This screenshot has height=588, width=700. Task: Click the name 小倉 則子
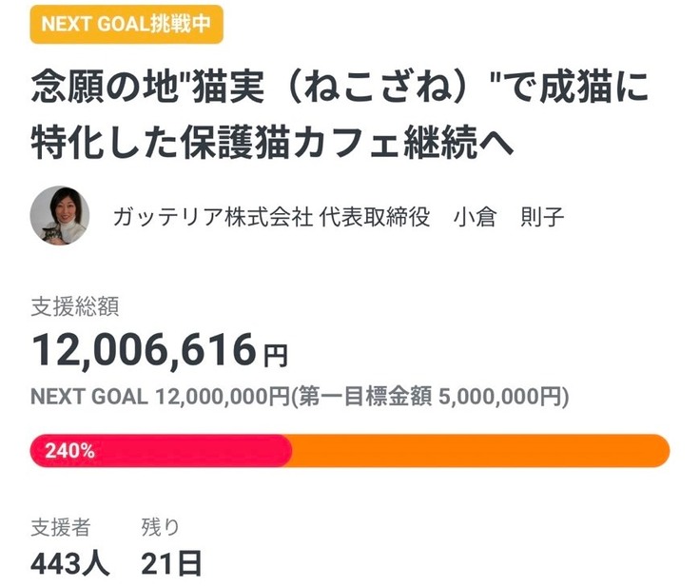pyautogui.click(x=510, y=217)
